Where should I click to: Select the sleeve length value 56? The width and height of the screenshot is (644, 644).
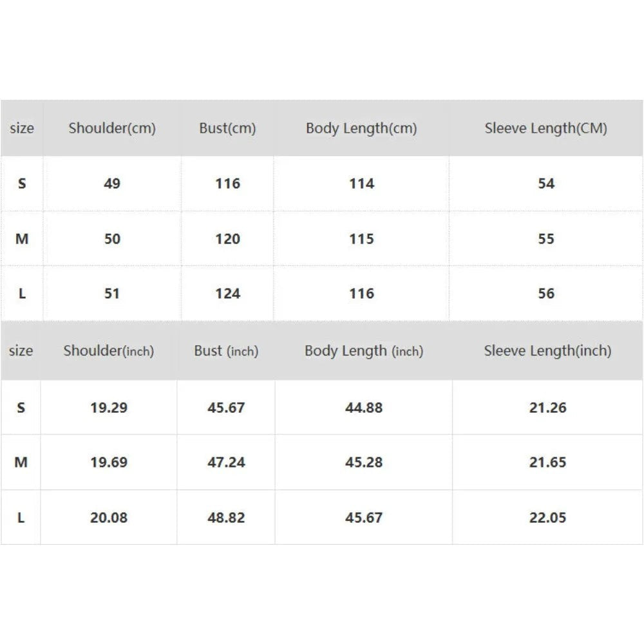(x=546, y=293)
